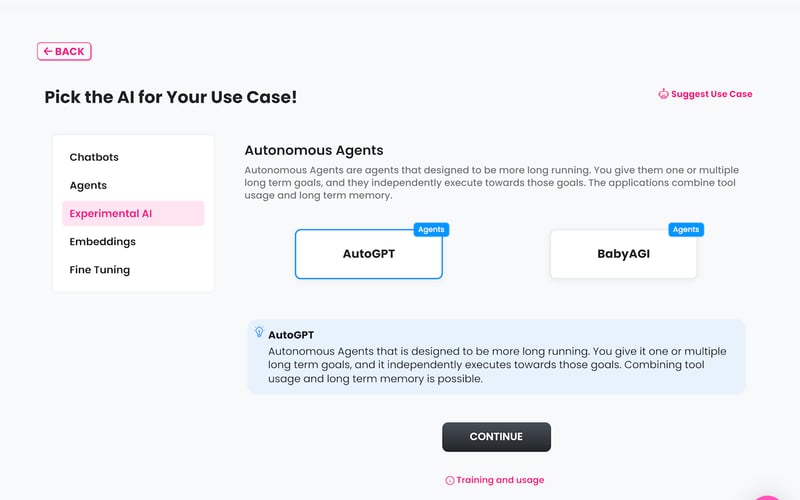
Task: Open the Fine Tuning category
Action: pyautogui.click(x=99, y=269)
